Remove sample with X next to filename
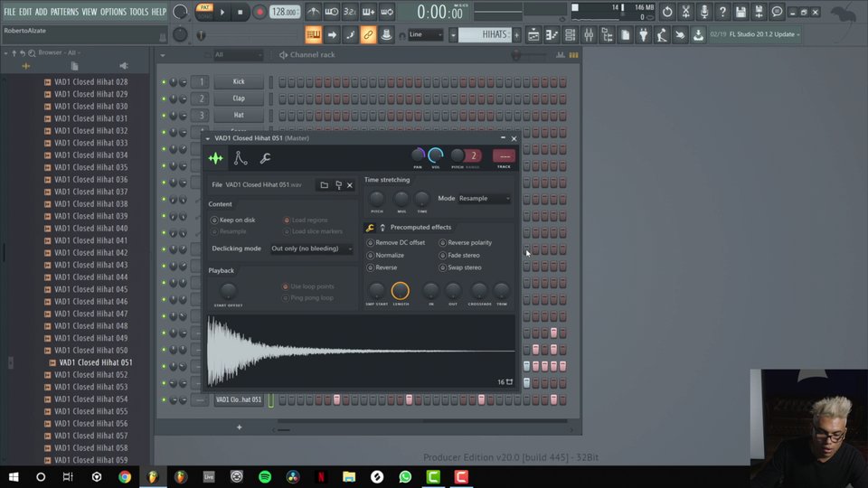 click(350, 185)
